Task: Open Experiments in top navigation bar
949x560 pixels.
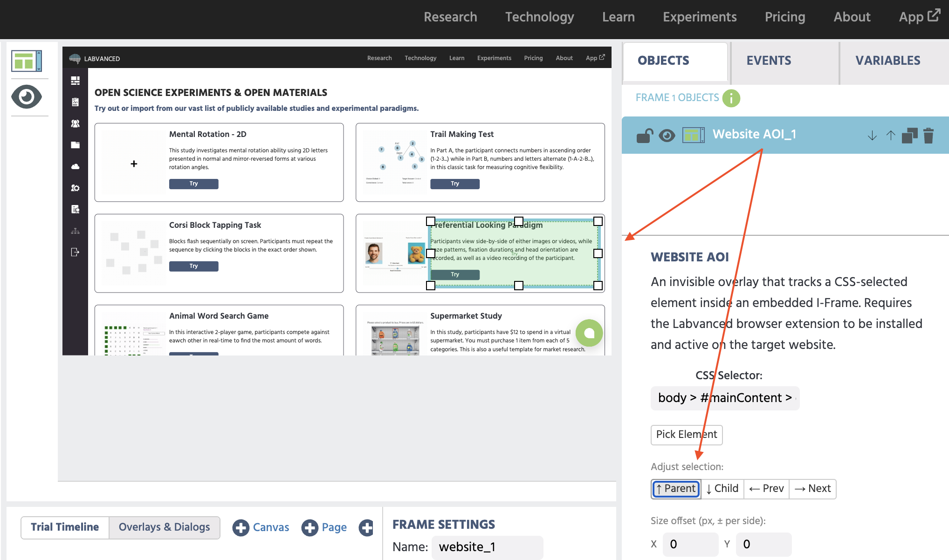Action: 700,17
